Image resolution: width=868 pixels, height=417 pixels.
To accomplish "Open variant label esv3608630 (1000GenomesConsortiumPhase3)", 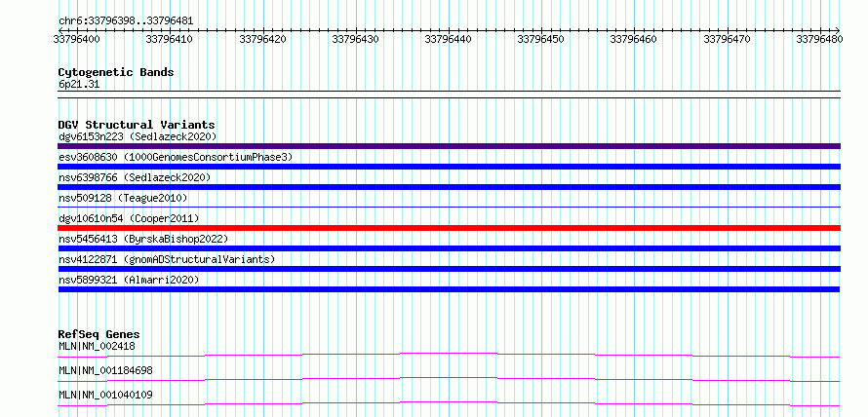I will tap(175, 157).
